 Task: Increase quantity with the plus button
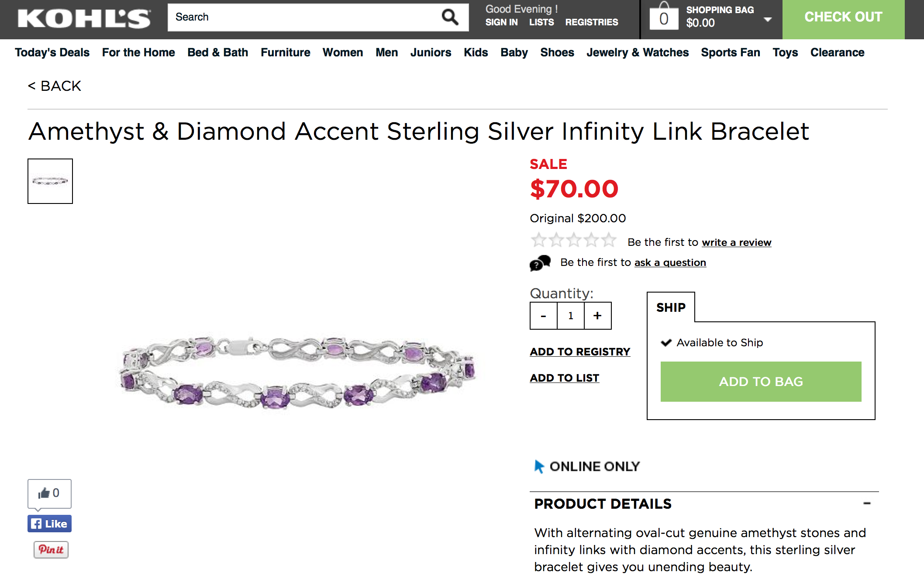point(597,316)
